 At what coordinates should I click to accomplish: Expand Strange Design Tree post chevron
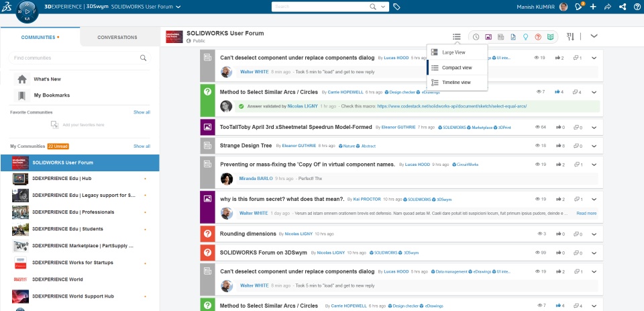click(594, 146)
